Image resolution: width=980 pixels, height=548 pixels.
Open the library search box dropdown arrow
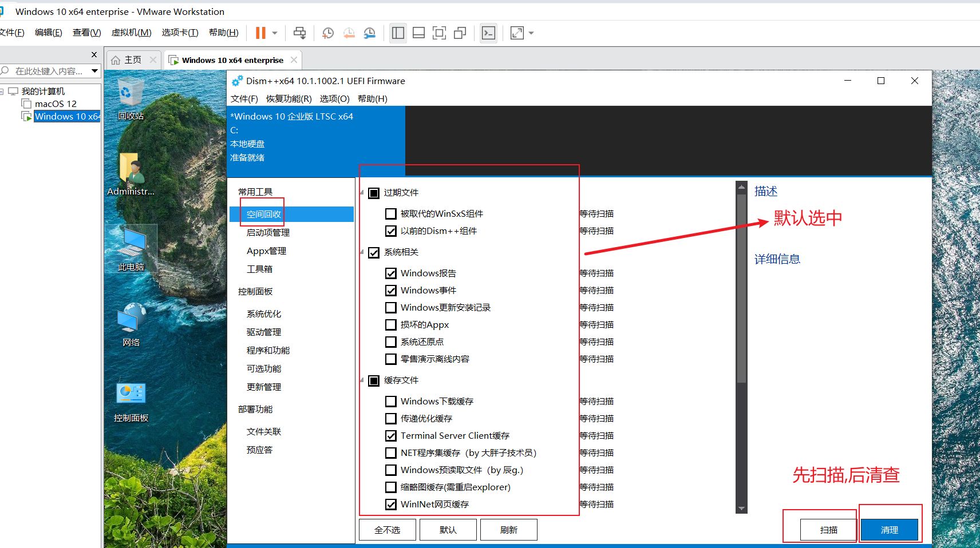94,71
